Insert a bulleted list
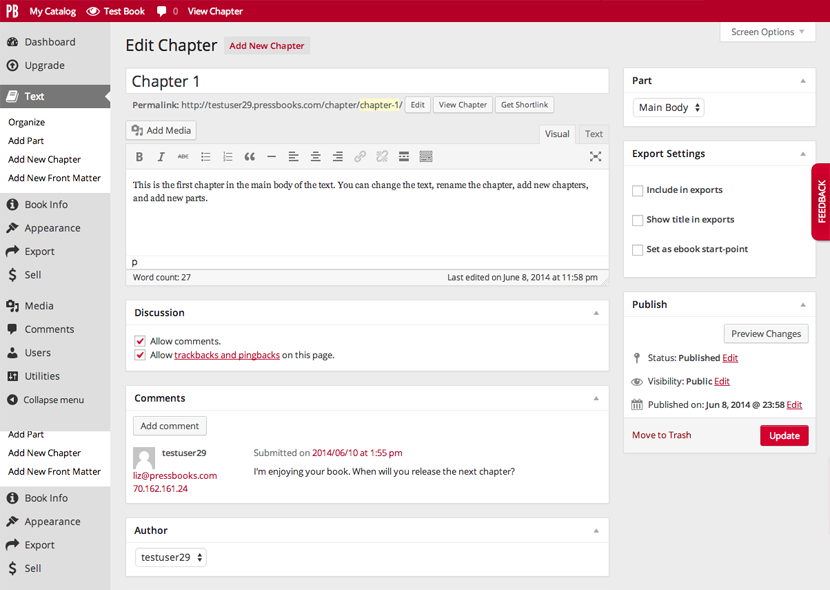830x590 pixels. click(x=205, y=157)
